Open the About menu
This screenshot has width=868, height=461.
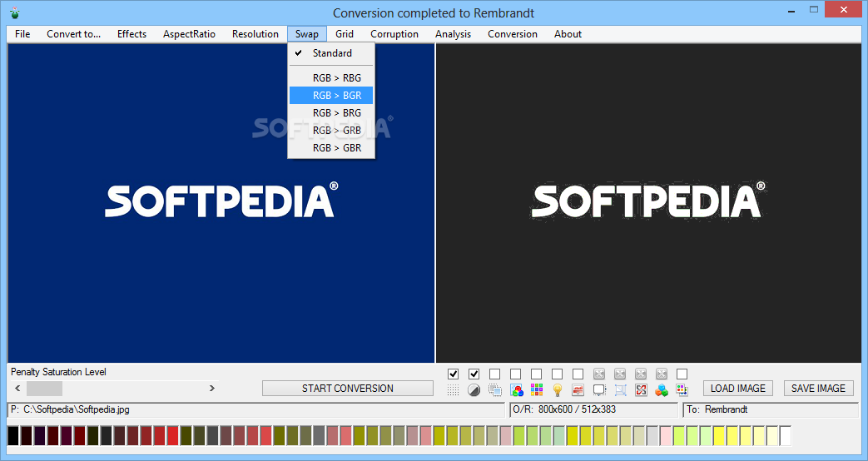coord(568,34)
